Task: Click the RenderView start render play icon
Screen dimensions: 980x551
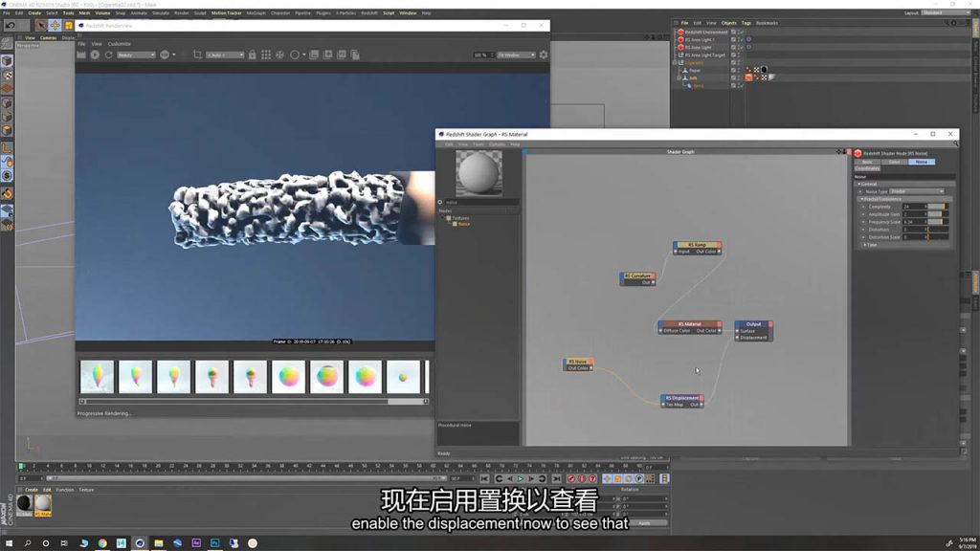Action: (x=95, y=55)
